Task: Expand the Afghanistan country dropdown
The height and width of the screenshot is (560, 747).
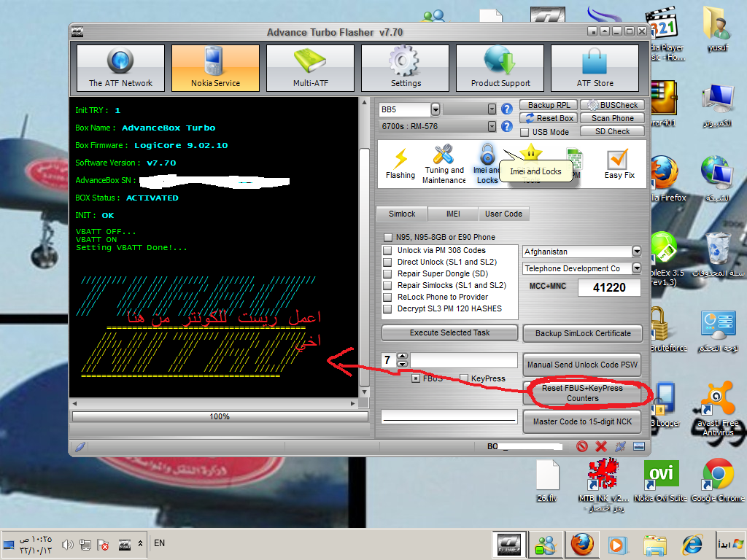Action: pos(636,251)
